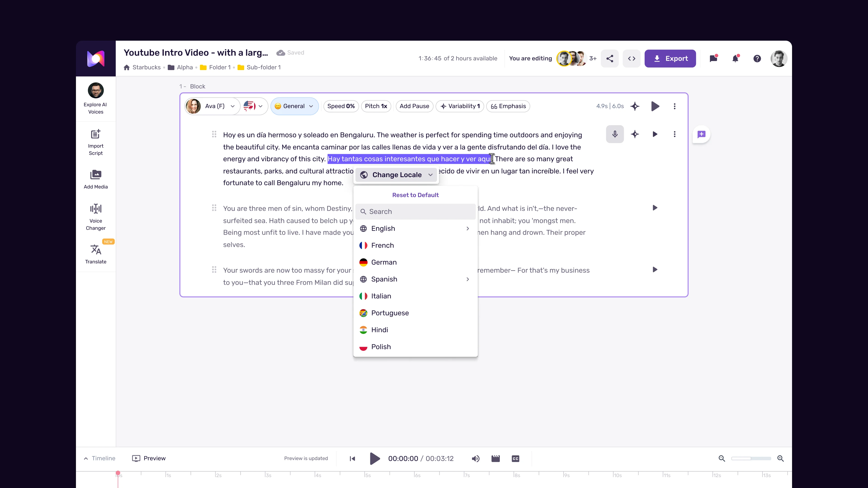The width and height of the screenshot is (868, 488).
Task: Click the locale Search field
Action: 415,211
